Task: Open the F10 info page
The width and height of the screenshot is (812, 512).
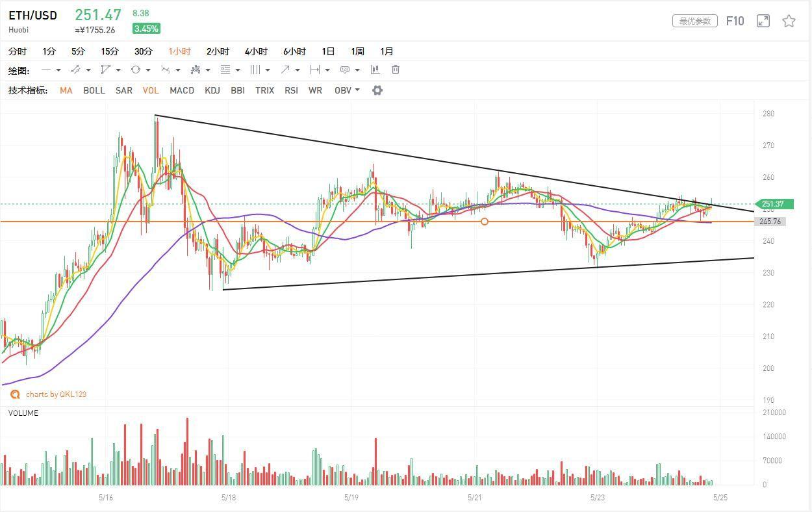Action: [x=735, y=21]
